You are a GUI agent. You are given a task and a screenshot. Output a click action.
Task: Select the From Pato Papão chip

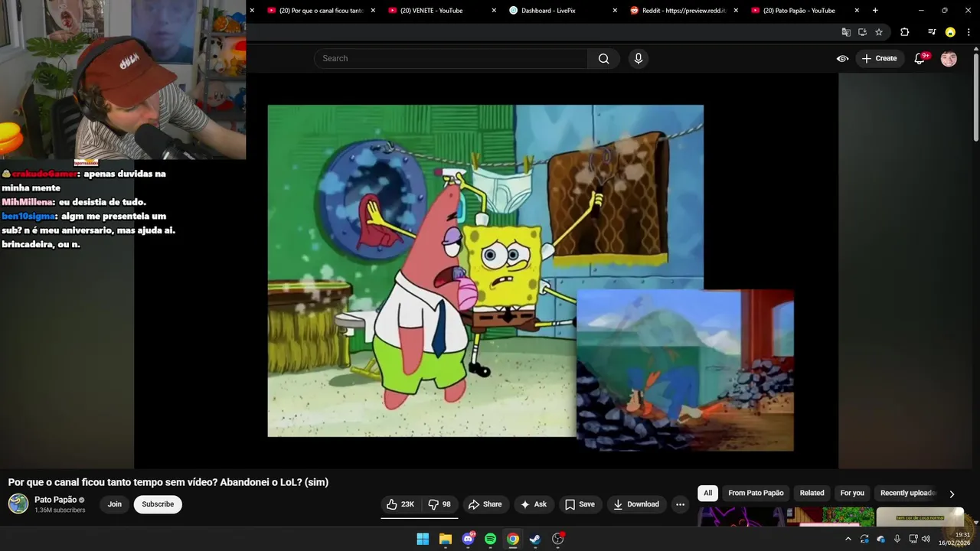756,494
